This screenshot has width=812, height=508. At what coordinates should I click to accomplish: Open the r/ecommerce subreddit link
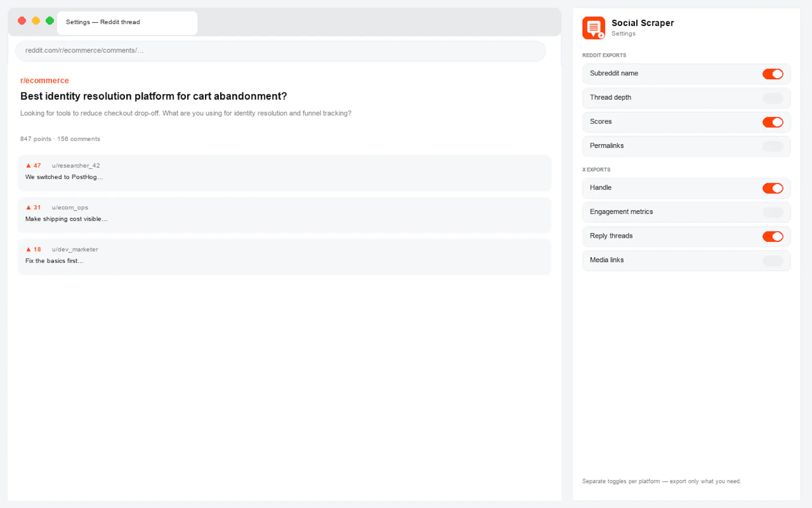[x=45, y=81]
